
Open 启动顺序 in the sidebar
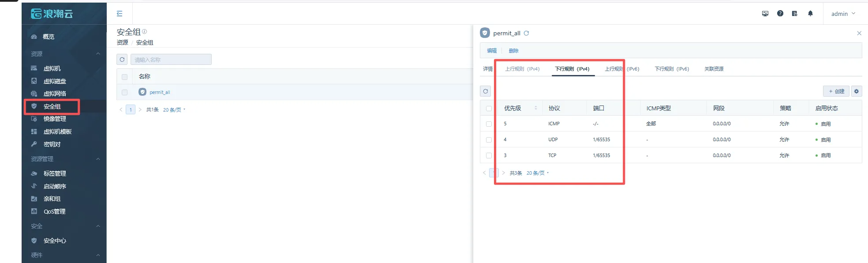pyautogui.click(x=55, y=186)
